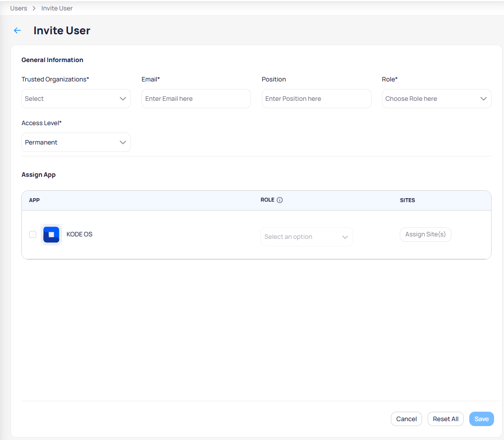Click the Invite User page title
504x440 pixels.
(62, 31)
